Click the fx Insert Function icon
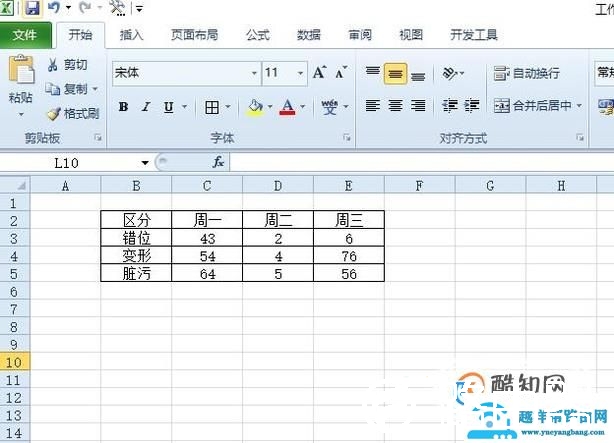Image resolution: width=614 pixels, height=443 pixels. (218, 162)
